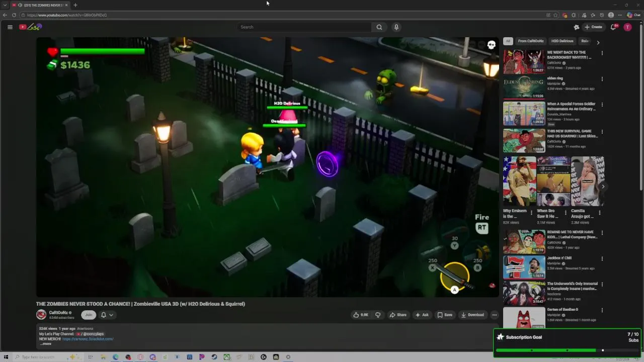Open the Windows Start menu

6,357
